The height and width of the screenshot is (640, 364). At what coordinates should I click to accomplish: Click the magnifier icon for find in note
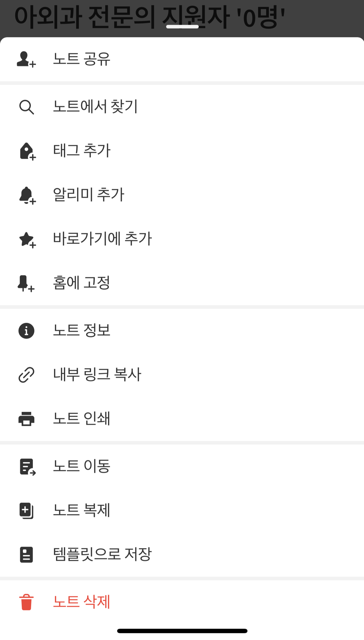[26, 107]
